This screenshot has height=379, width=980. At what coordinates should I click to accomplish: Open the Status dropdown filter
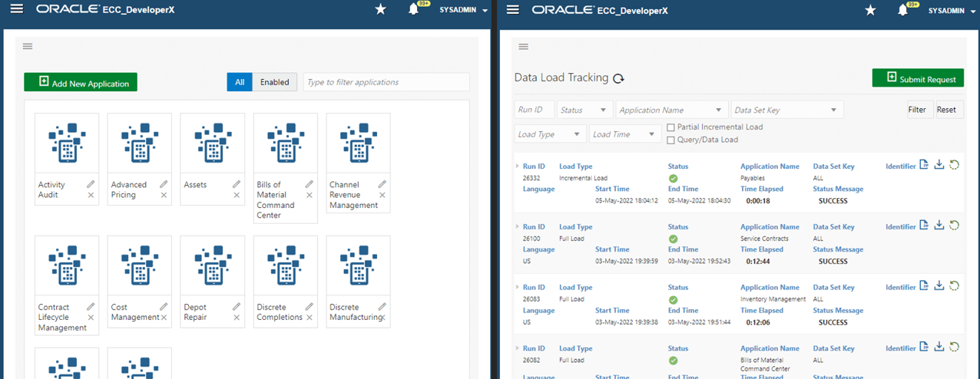click(584, 110)
